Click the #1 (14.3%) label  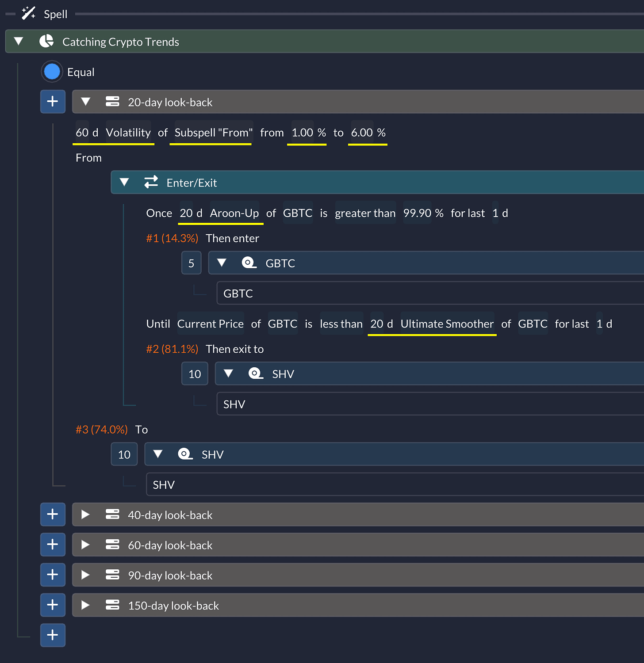click(x=172, y=238)
